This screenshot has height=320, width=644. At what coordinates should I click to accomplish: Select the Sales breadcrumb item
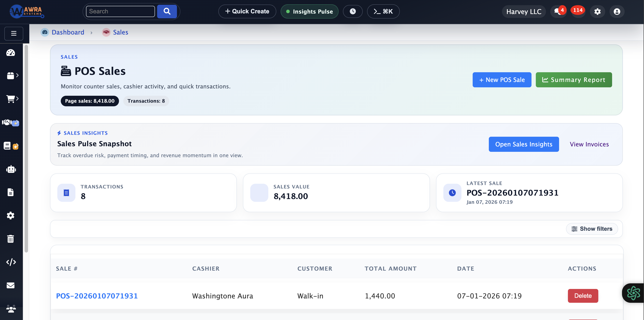(x=120, y=32)
